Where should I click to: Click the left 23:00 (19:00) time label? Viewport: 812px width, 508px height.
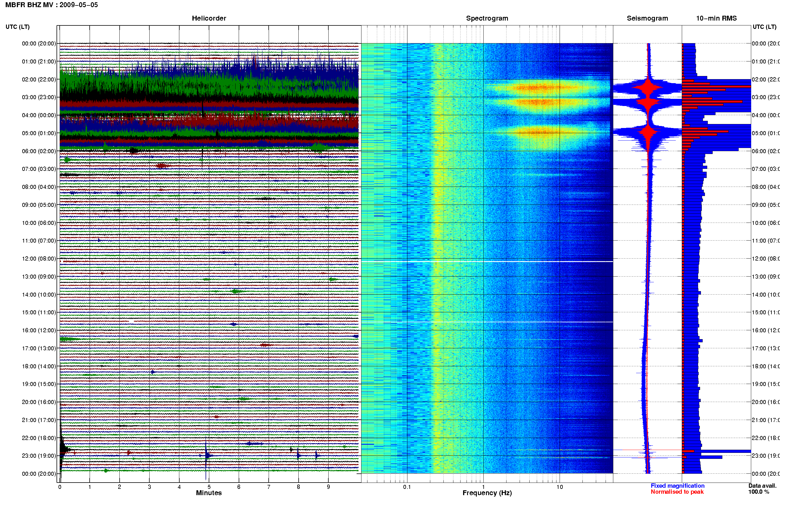(39, 456)
